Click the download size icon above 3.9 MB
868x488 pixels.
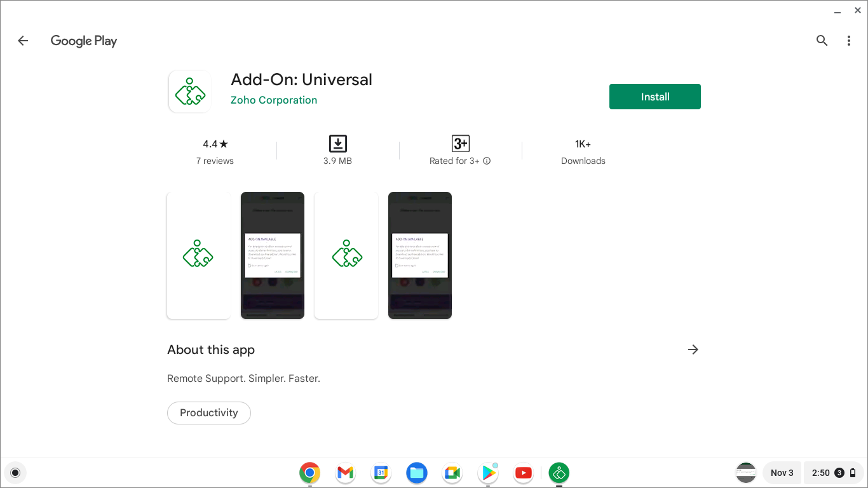[x=337, y=143]
